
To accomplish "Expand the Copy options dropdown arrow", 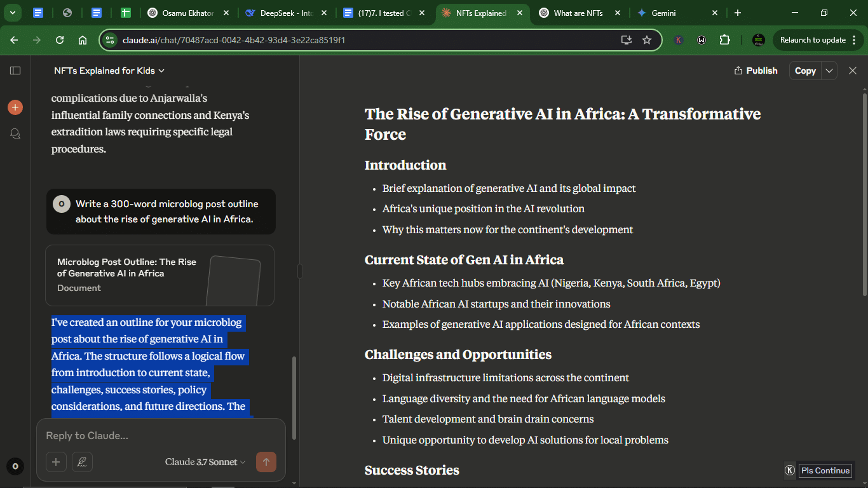I will click(829, 71).
